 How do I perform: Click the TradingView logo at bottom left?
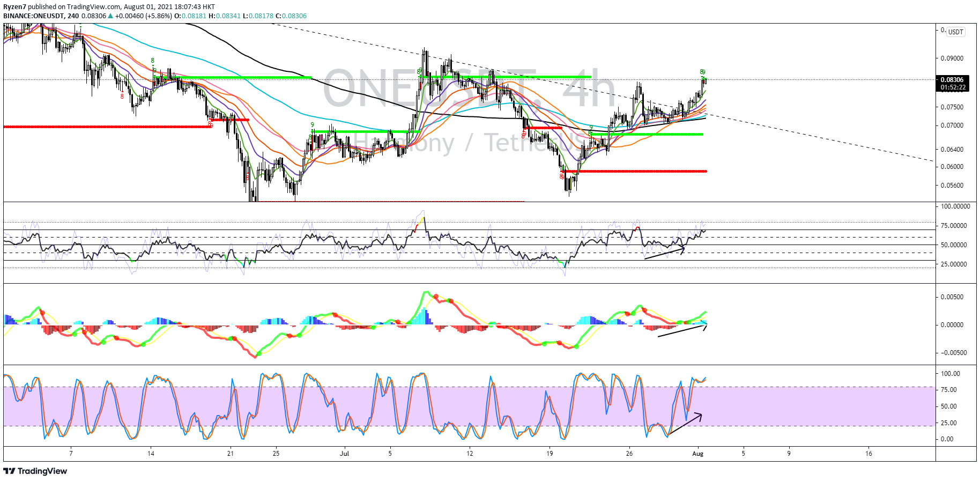pyautogui.click(x=35, y=471)
